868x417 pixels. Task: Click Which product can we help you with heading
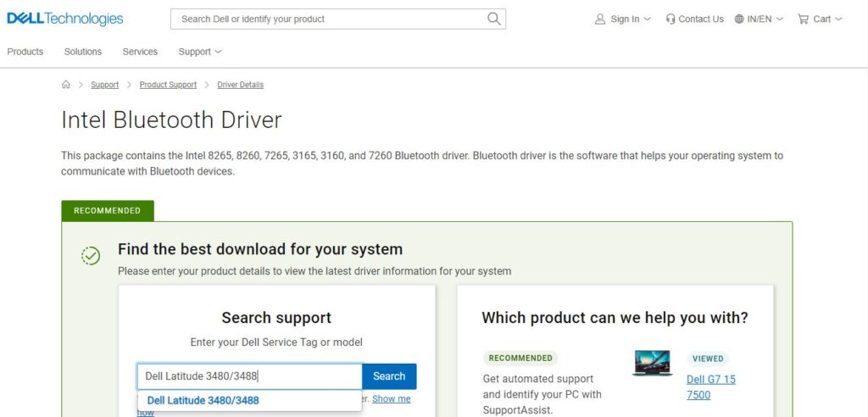[x=615, y=318]
